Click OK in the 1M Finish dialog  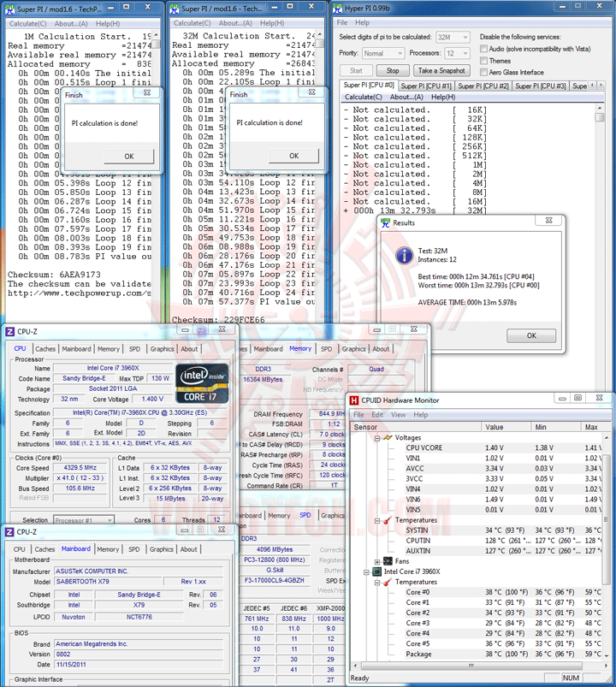[x=129, y=157]
